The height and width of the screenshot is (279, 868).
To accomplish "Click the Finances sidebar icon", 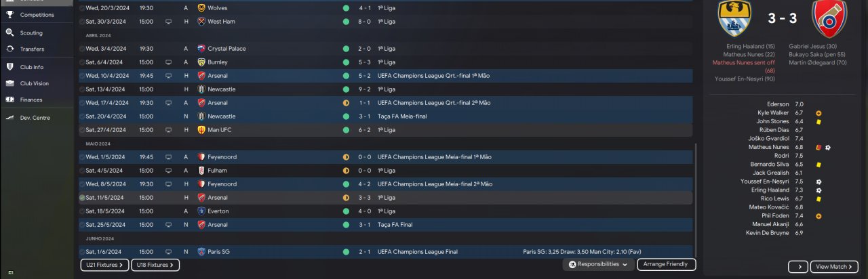I will [9, 100].
